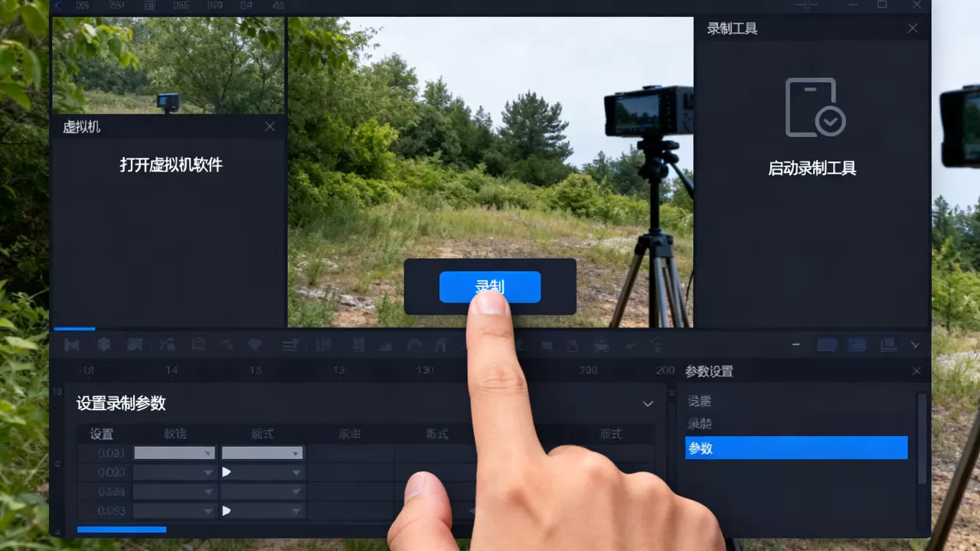This screenshot has width=980, height=551.
Task: Click the 参数设置 panel scrollbar
Action: (x=922, y=438)
